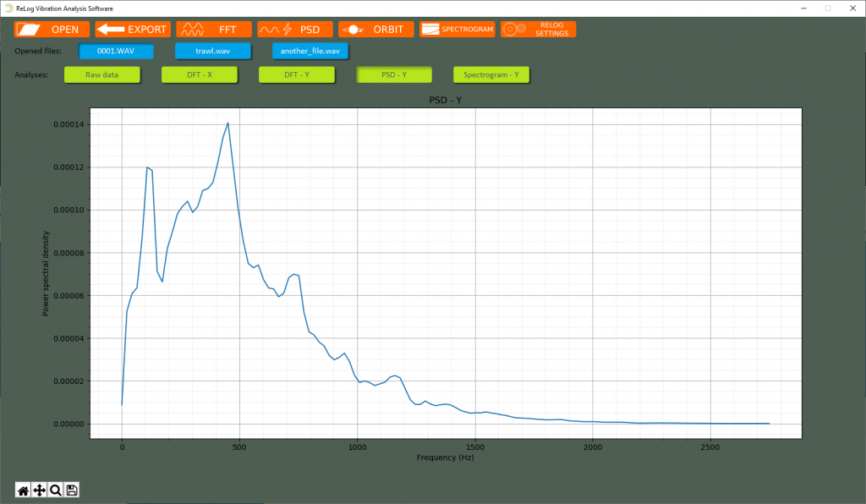The height and width of the screenshot is (504, 866).
Task: Click the Power spectral density axis label
Action: [x=46, y=273]
